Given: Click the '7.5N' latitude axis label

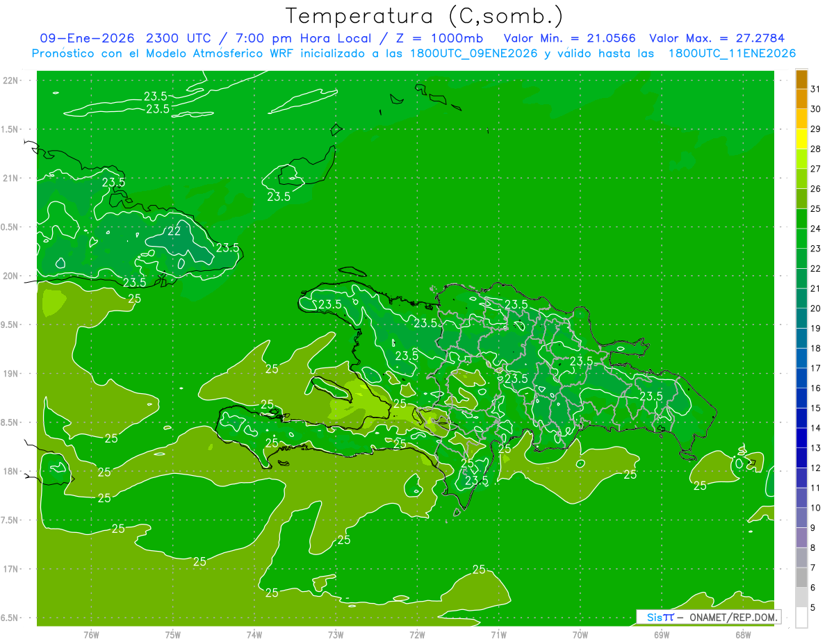Looking at the screenshot, I should 10,520.
